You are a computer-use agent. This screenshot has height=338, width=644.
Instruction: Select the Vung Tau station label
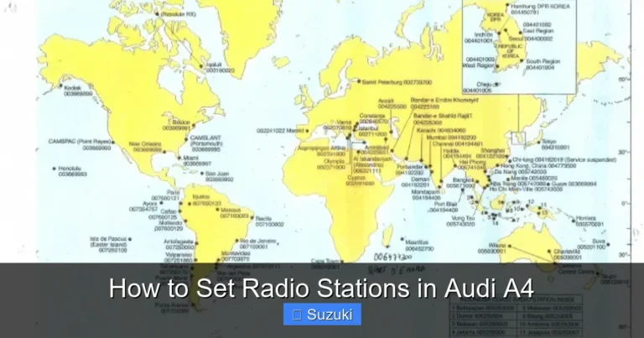pyautogui.click(x=461, y=221)
